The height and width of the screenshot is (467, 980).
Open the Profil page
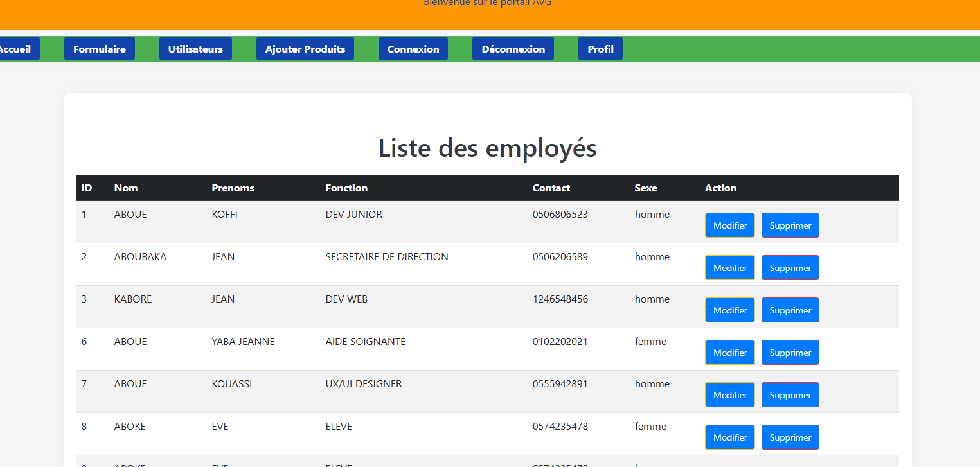[600, 49]
